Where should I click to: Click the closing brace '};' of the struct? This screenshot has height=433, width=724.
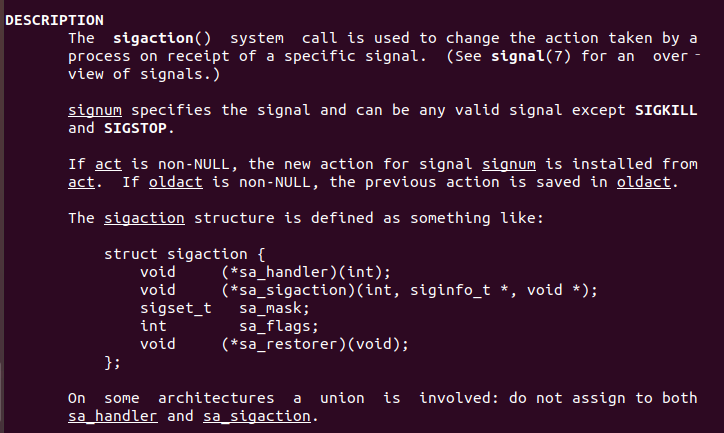(113, 362)
